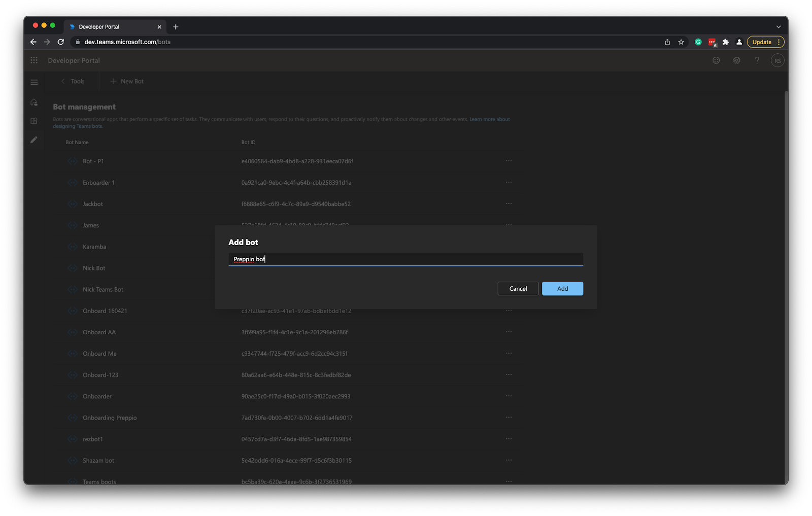Select the Home icon in the sidebar
812x516 pixels.
33,101
